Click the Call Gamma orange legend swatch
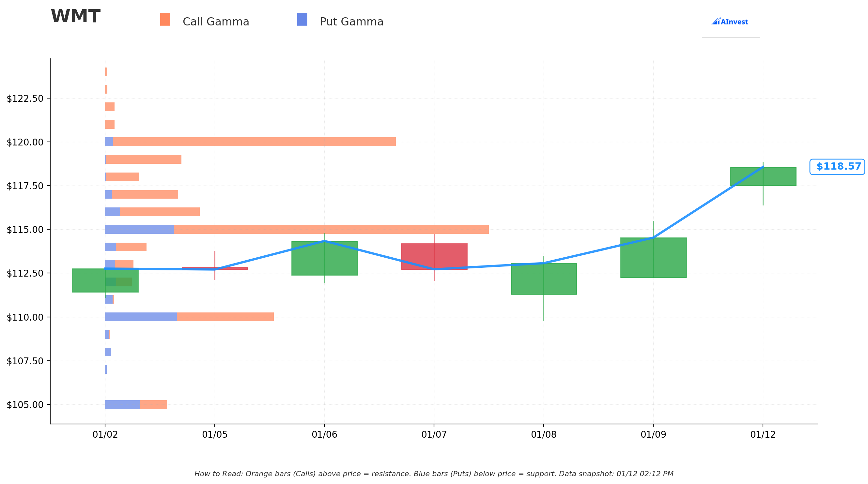The width and height of the screenshot is (868, 484). [x=165, y=19]
